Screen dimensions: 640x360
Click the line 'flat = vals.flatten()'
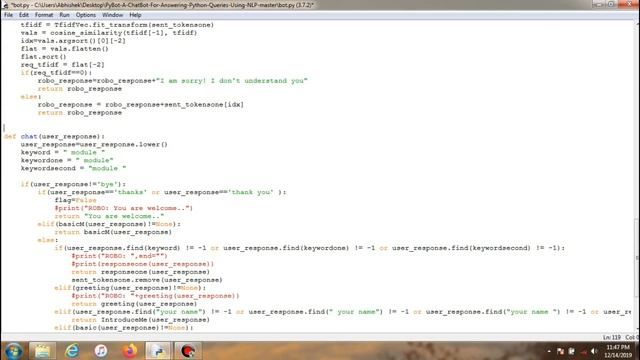pos(64,49)
